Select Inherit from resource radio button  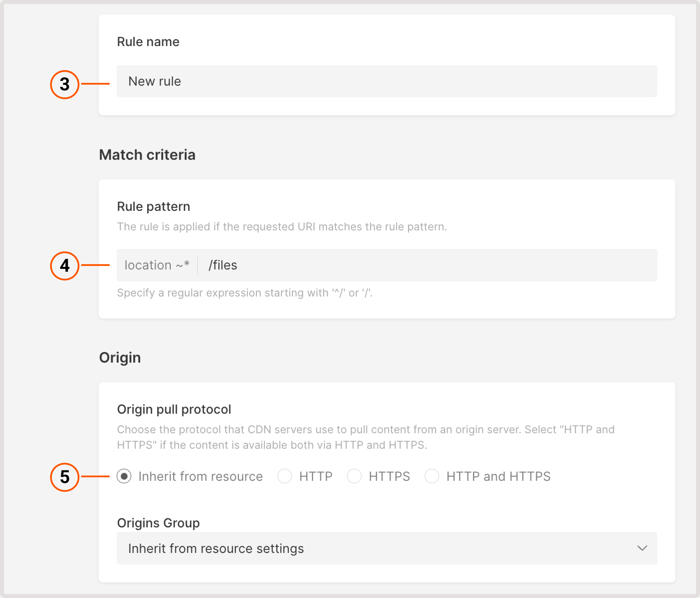pyautogui.click(x=124, y=476)
